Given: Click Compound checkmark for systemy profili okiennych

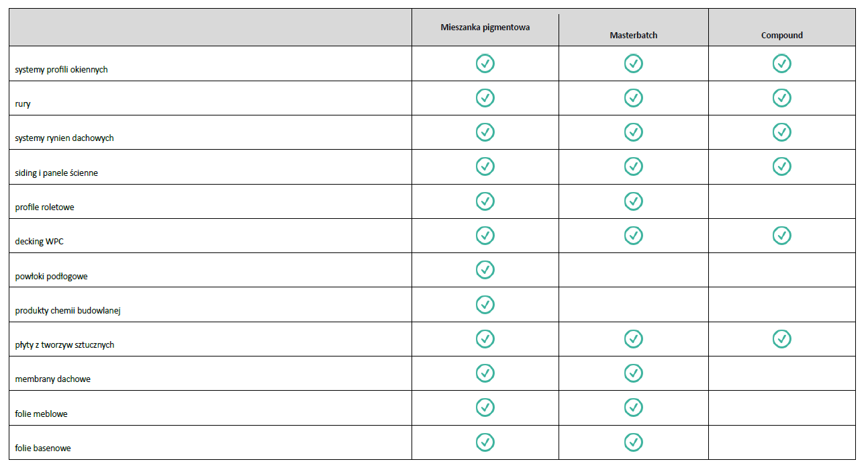Looking at the screenshot, I should click(781, 64).
